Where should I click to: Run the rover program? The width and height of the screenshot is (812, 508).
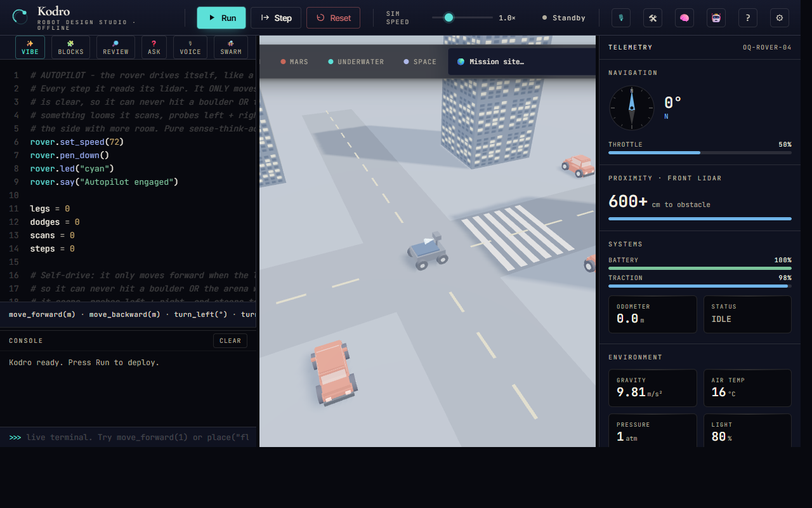[221, 18]
